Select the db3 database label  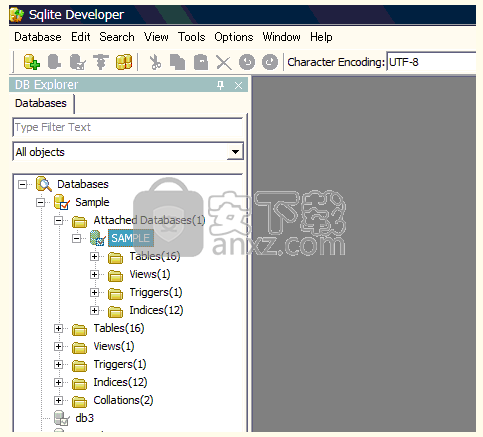[x=85, y=418]
